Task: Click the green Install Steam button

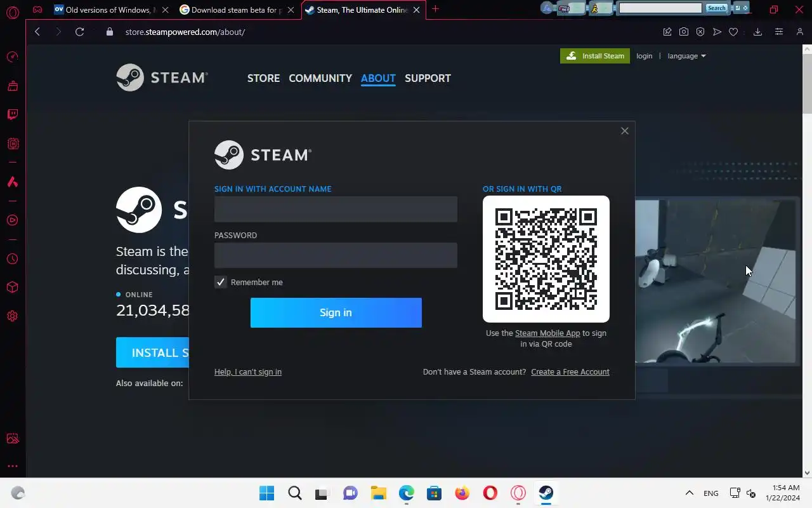Action: [595, 56]
